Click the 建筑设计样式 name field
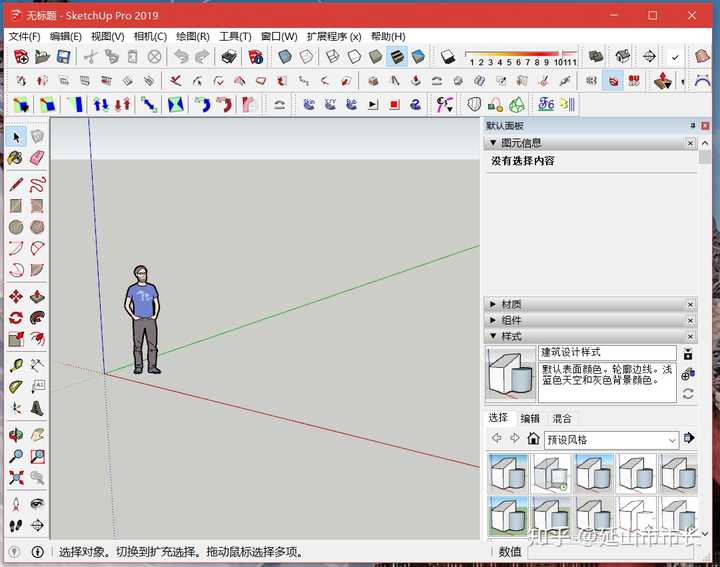The height and width of the screenshot is (567, 720). click(607, 352)
